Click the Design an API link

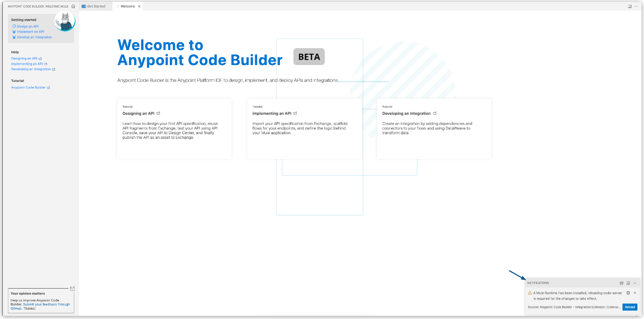28,27
